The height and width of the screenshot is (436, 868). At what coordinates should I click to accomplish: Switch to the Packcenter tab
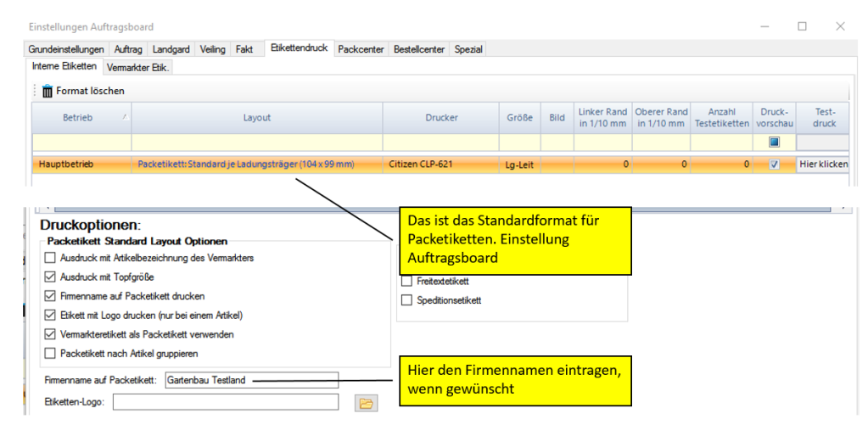(361, 50)
